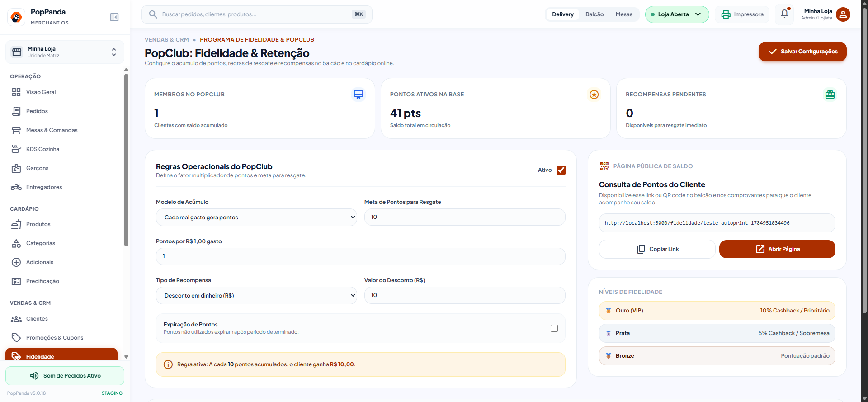Click Salvar Configurações button
This screenshot has width=868, height=402.
[802, 52]
